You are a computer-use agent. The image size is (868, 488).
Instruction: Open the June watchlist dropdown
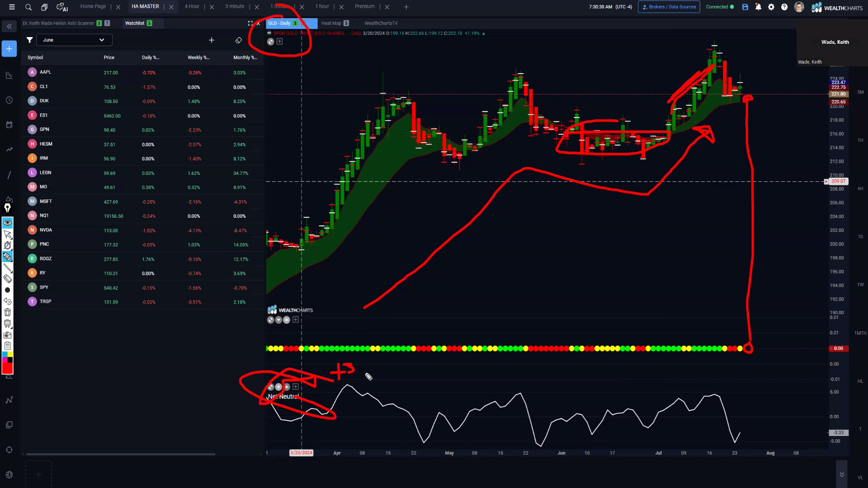pyautogui.click(x=74, y=40)
